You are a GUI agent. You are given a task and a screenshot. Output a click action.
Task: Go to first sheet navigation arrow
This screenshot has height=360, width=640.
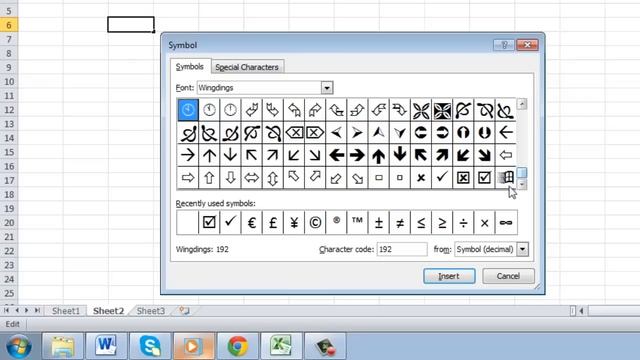pyautogui.click(x=6, y=311)
